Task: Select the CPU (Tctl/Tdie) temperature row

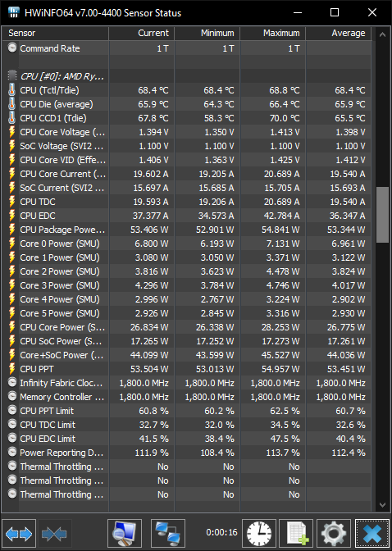Action: 187,90
